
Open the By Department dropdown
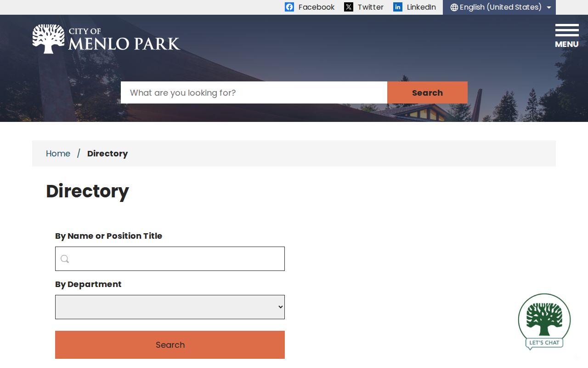click(170, 307)
